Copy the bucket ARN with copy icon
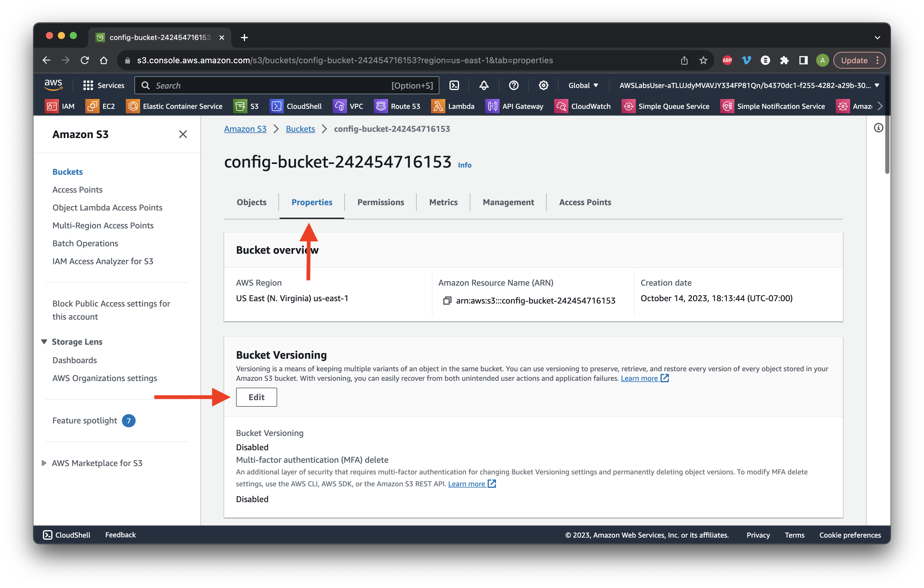924x588 pixels. (447, 301)
